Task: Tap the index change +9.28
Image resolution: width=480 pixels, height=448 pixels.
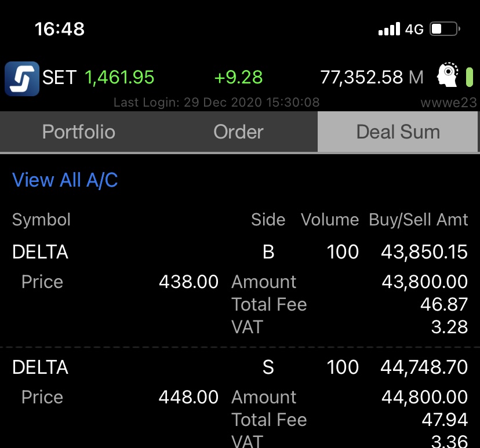Action: tap(238, 77)
